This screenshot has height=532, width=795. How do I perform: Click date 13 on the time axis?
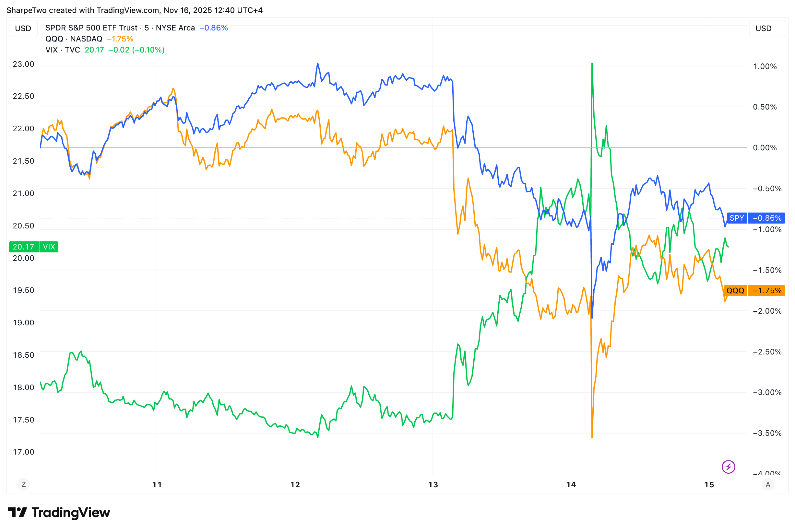[x=433, y=484]
